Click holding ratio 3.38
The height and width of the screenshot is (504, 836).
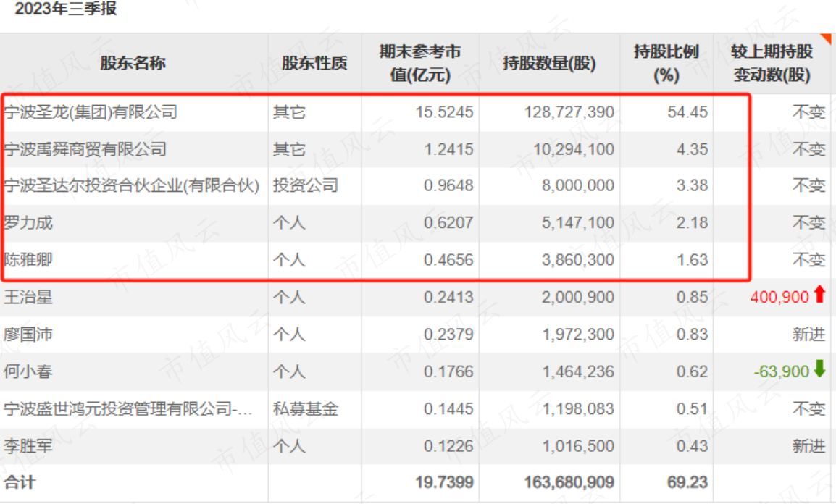[692, 185]
